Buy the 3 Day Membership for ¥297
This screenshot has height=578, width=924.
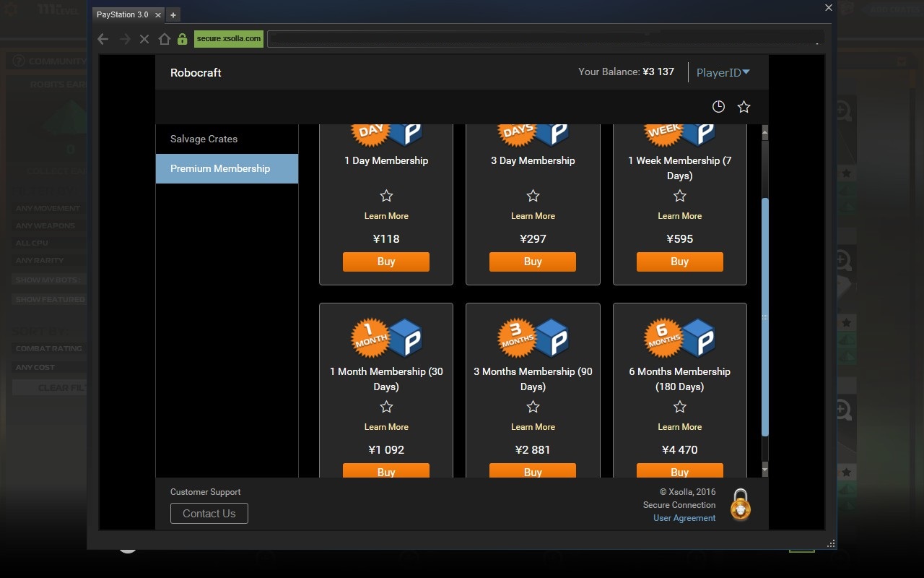click(533, 262)
